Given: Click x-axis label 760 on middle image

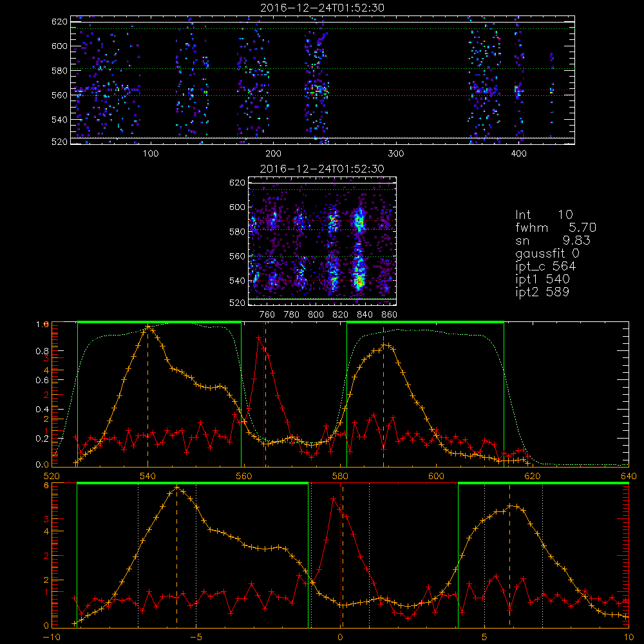Looking at the screenshot, I should tap(267, 315).
